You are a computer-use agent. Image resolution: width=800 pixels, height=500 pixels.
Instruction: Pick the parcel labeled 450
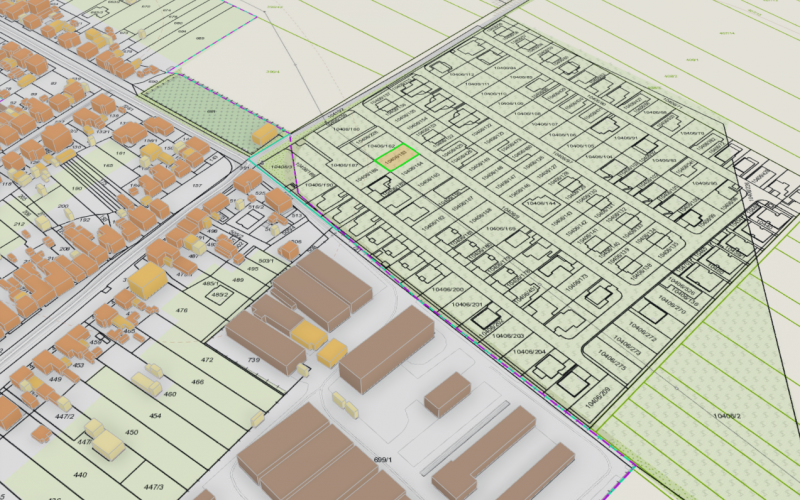[x=131, y=432]
